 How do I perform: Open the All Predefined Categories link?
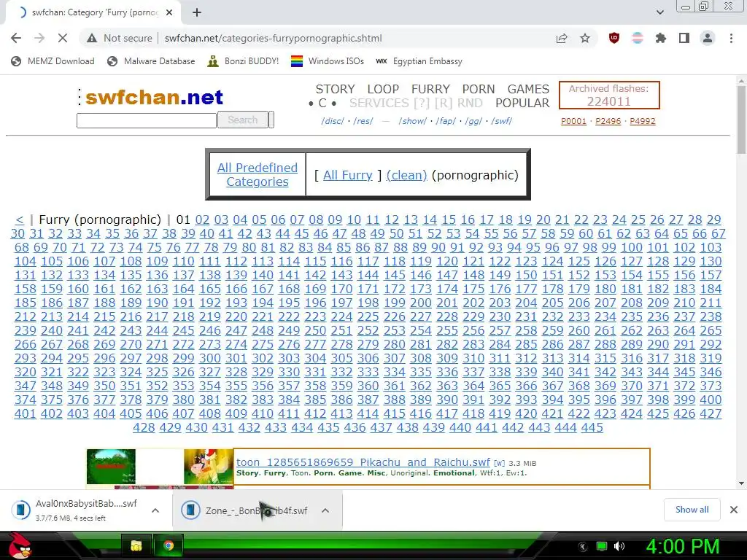click(258, 175)
